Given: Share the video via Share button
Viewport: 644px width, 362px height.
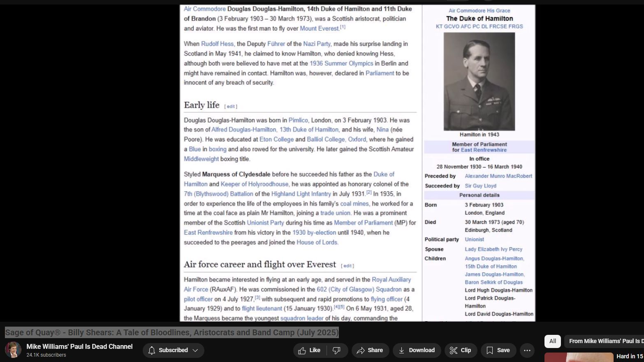Looking at the screenshot, I should point(370,350).
